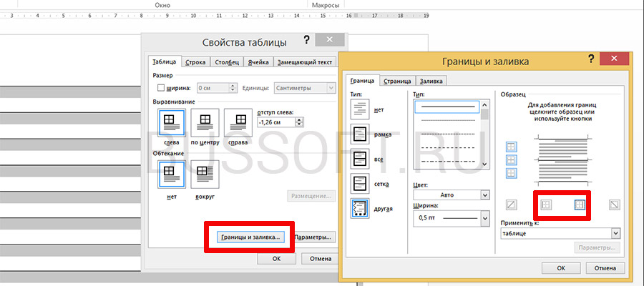Choose center alignment icon for table
This screenshot has height=286, width=644.
pos(205,122)
